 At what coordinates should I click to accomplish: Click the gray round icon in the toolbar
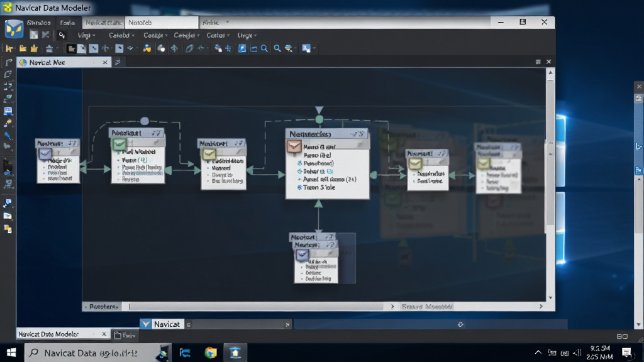[161, 48]
